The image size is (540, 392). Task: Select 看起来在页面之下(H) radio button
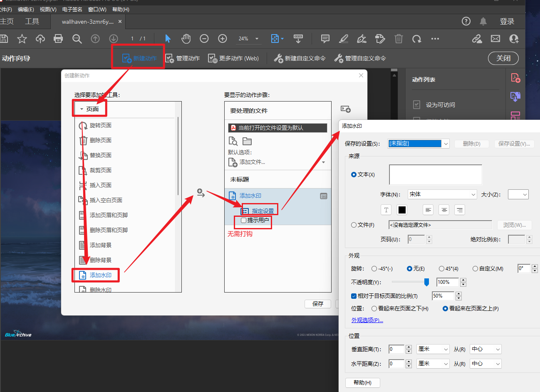tap(374, 309)
